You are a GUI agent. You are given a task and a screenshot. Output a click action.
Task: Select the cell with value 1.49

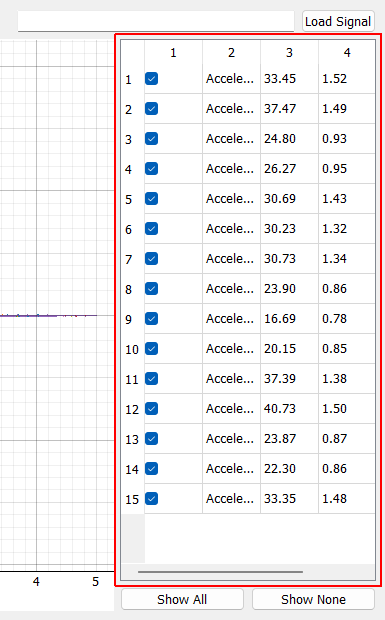pyautogui.click(x=347, y=109)
